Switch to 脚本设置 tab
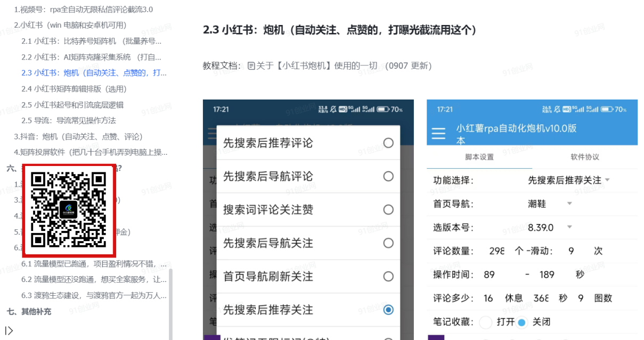Image resolution: width=644 pixels, height=340 pixels. [479, 157]
